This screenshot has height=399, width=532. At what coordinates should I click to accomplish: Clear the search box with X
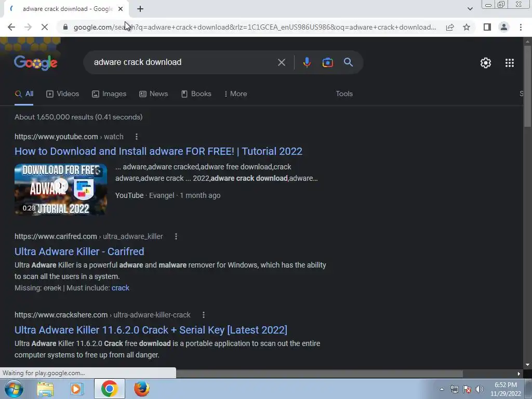coord(281,62)
